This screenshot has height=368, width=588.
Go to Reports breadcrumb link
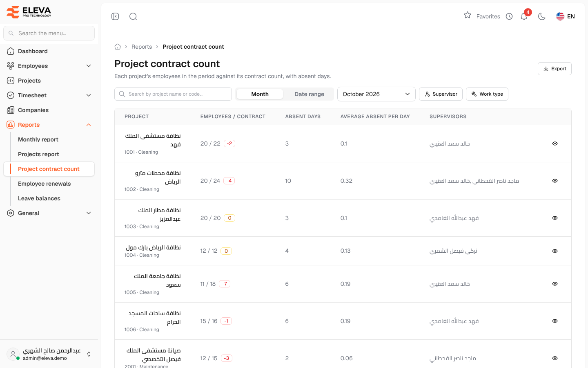[x=142, y=47]
